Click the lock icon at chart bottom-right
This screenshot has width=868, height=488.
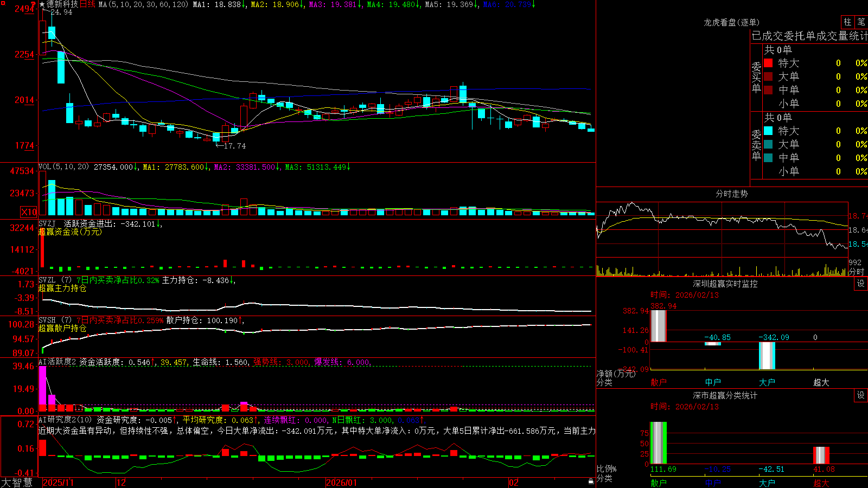[591, 481]
